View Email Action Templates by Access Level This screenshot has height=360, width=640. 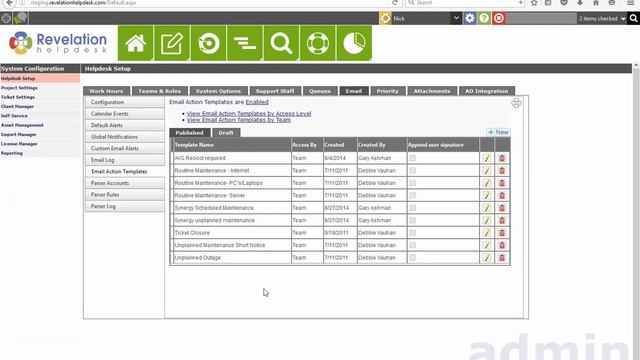pyautogui.click(x=249, y=113)
